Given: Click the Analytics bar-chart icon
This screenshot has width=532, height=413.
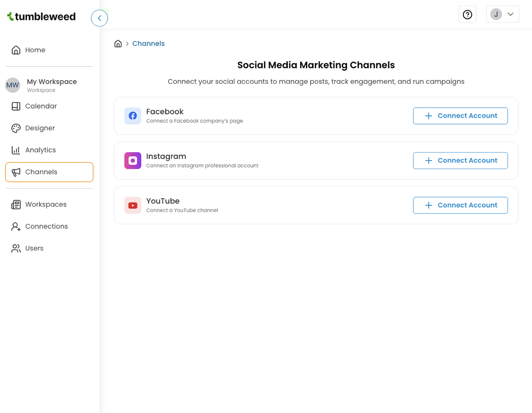Looking at the screenshot, I should [x=16, y=150].
